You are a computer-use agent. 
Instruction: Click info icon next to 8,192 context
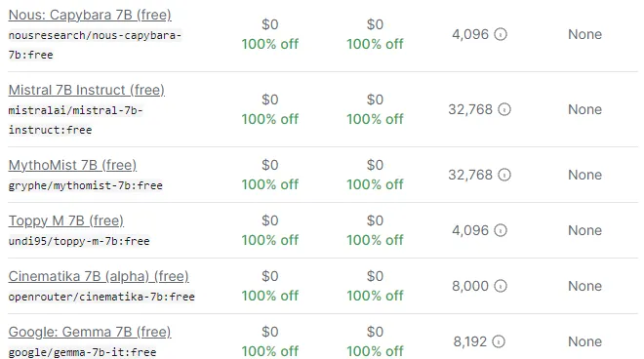499,341
